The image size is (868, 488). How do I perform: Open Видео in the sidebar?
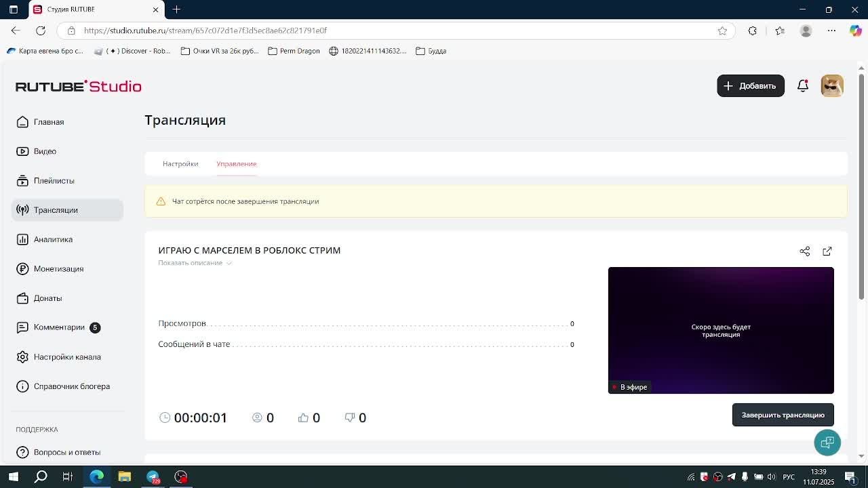(68, 151)
